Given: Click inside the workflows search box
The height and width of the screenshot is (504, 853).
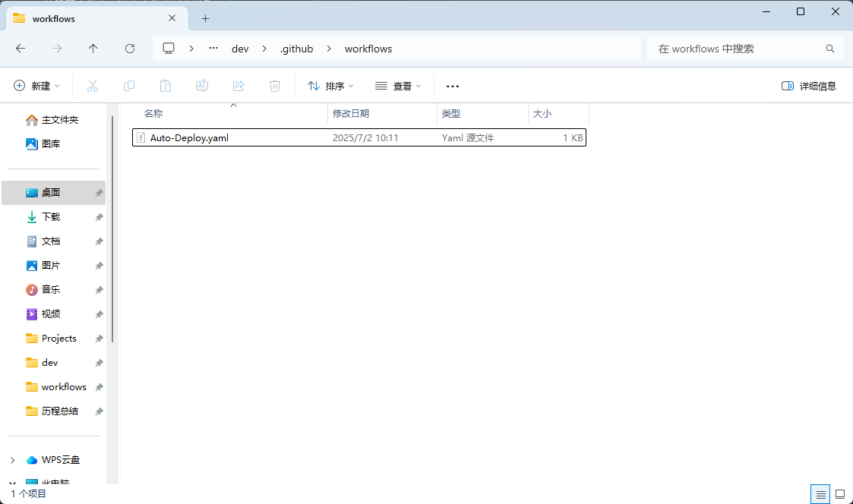Looking at the screenshot, I should 737,48.
